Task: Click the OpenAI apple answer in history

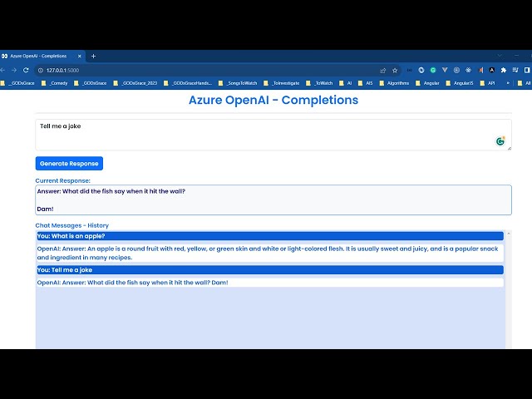Action: point(270,253)
